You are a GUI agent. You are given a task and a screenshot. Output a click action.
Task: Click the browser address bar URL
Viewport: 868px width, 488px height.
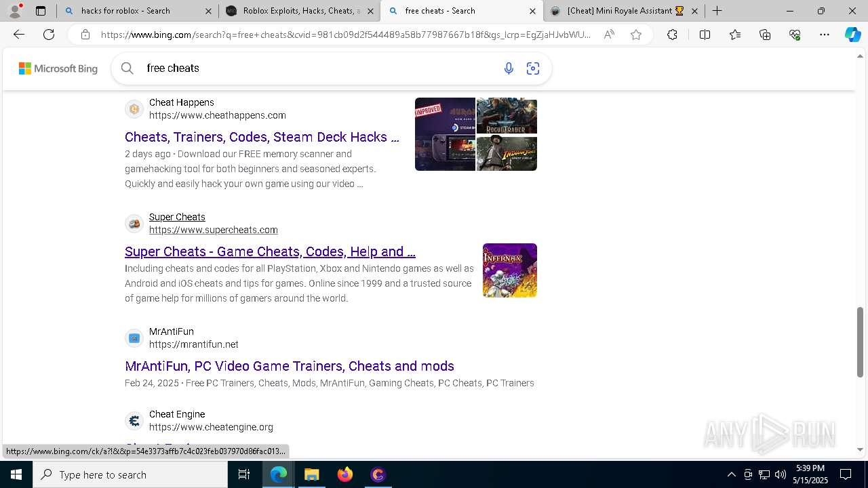346,35
